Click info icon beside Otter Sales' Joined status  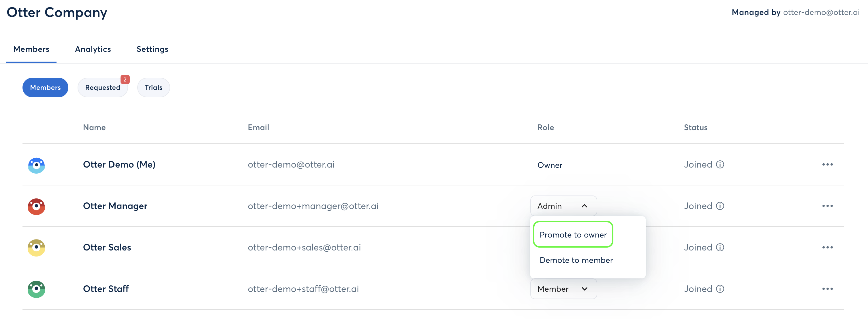coord(720,247)
